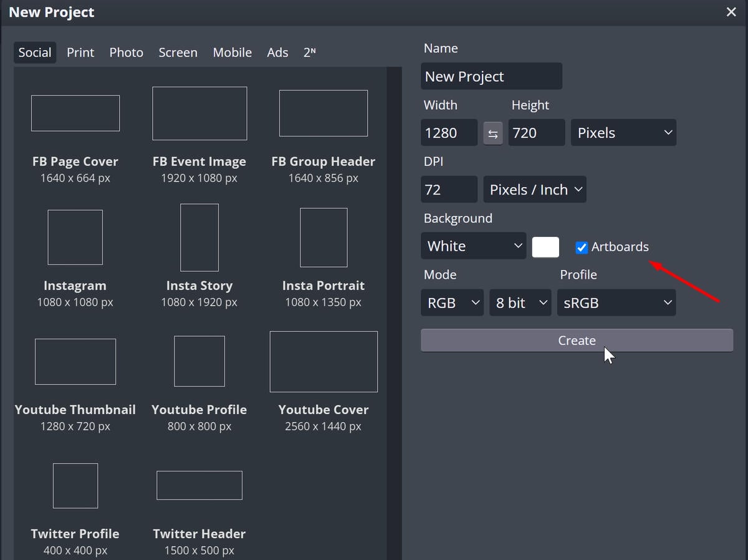Click the project Name input field
748x560 pixels.
[492, 76]
